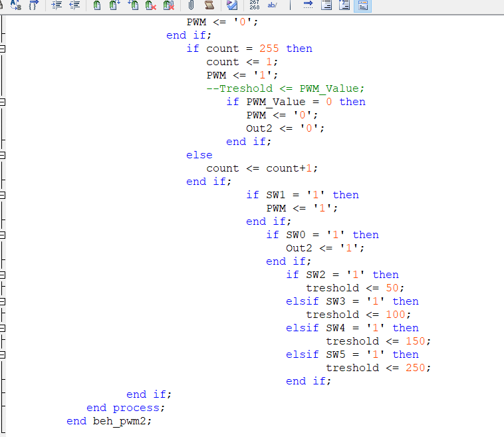Jump to next bookmark using the right-arrow bookmark icon

tap(114, 5)
